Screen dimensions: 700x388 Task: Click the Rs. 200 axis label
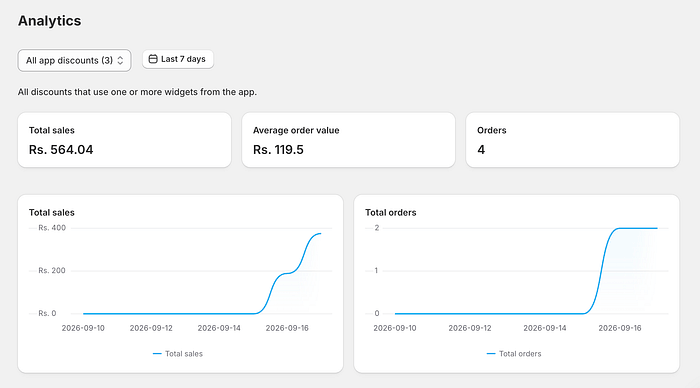[x=52, y=271]
